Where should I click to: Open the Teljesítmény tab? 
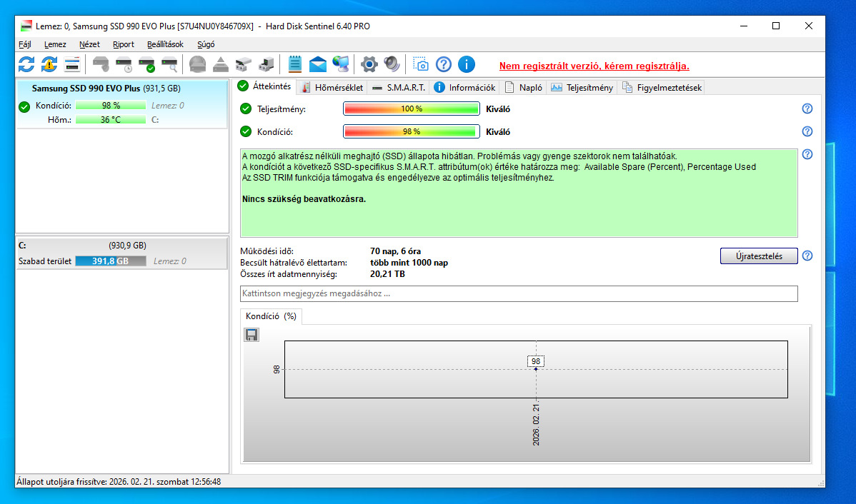[x=582, y=87]
